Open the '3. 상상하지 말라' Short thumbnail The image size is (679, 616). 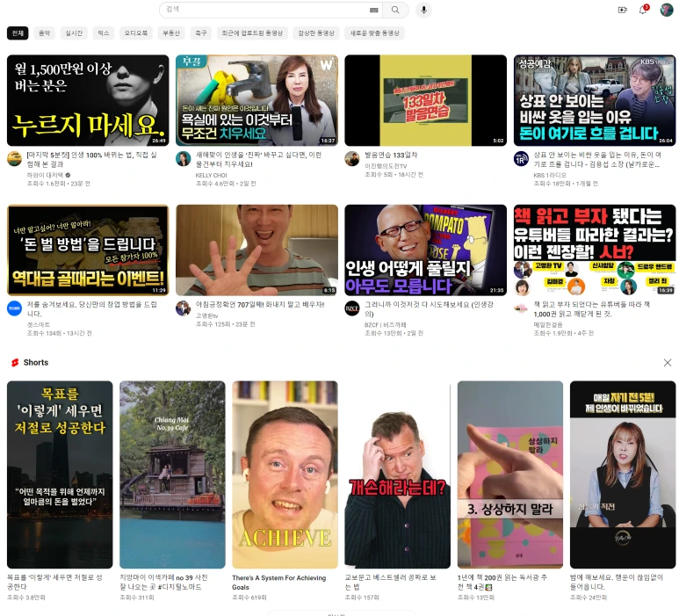pyautogui.click(x=510, y=475)
